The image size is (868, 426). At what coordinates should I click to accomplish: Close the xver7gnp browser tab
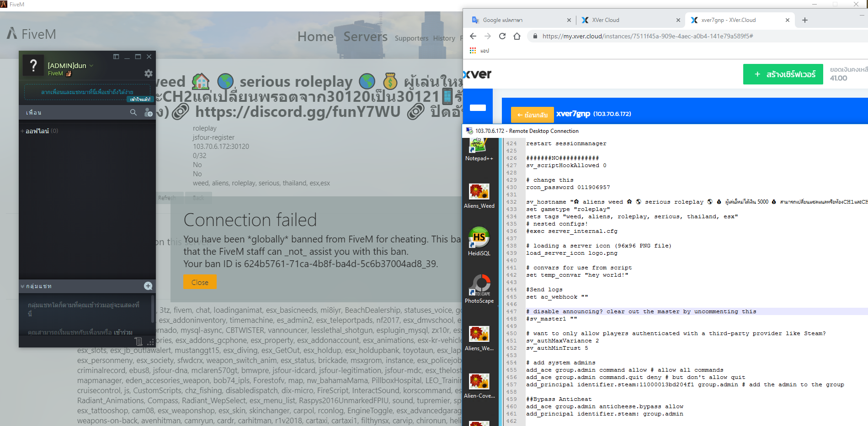point(787,20)
